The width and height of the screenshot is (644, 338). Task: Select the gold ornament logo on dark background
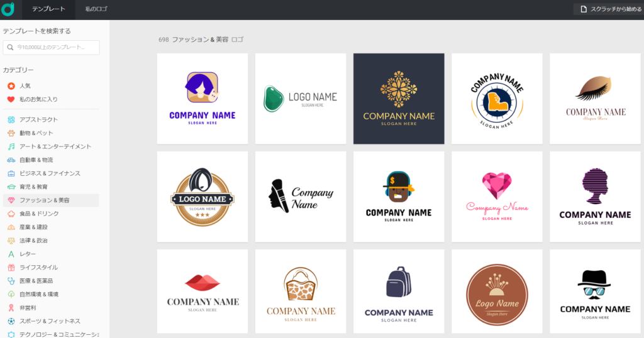399,99
